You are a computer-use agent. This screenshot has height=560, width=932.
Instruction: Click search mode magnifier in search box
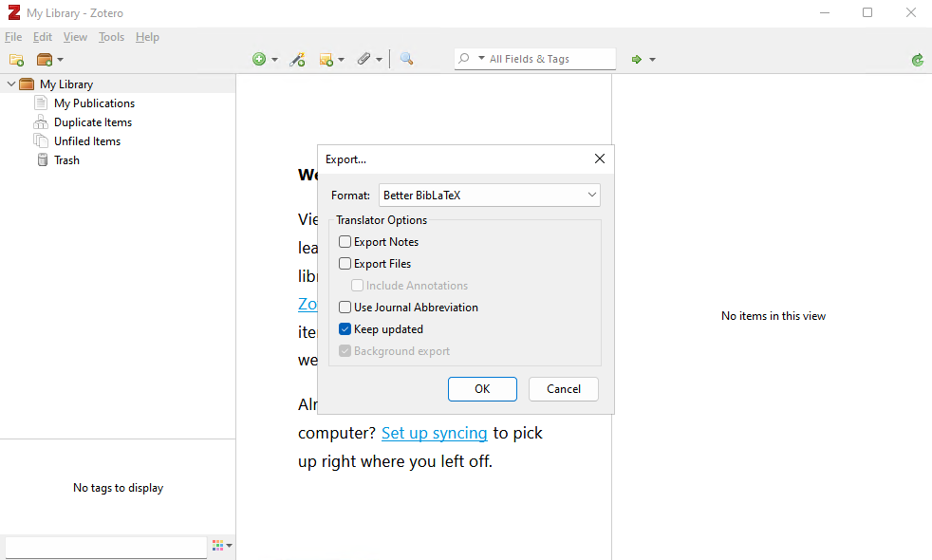[x=464, y=58]
